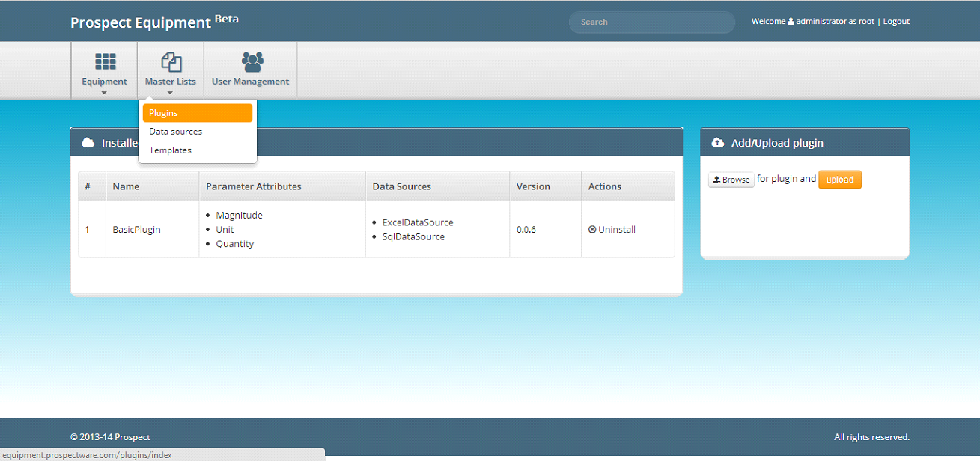Click the SqlDataSource entry
Screen dimensions: 980x461
[x=413, y=236]
